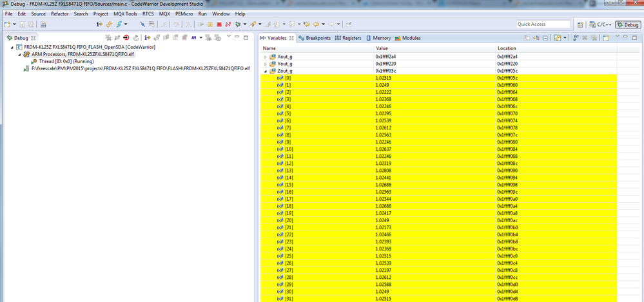Switch to the Modules tab
The height and width of the screenshot is (302, 644).
[x=407, y=38]
